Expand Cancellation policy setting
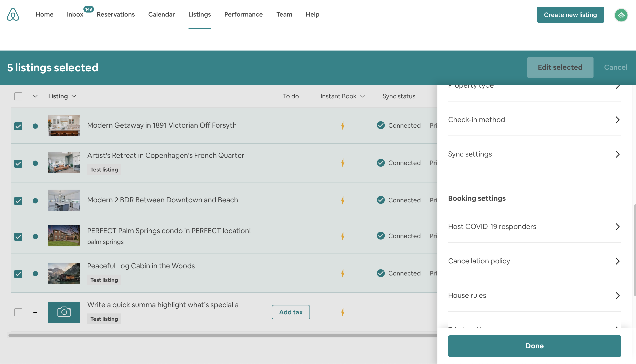Image resolution: width=636 pixels, height=364 pixels. [534, 261]
